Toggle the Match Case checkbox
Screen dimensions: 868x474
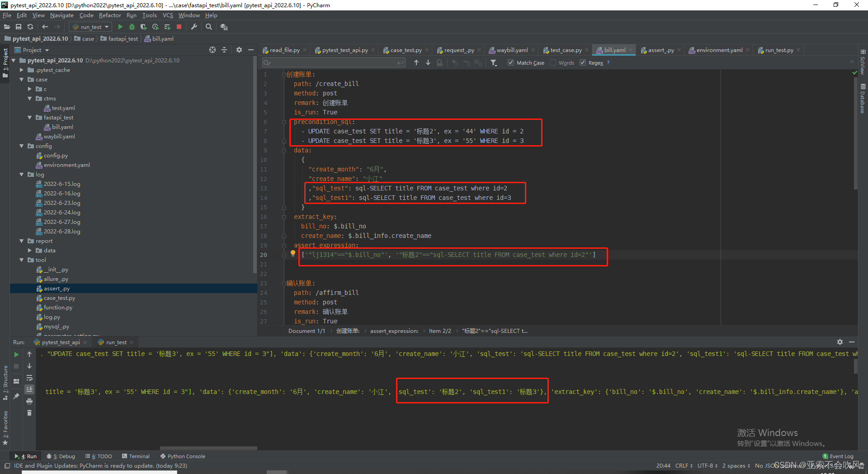tap(511, 63)
